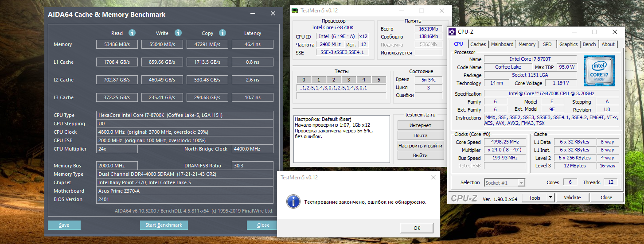This screenshot has width=644, height=244.
Task: Click the CPU Type field in AIDA64
Action: [x=185, y=115]
